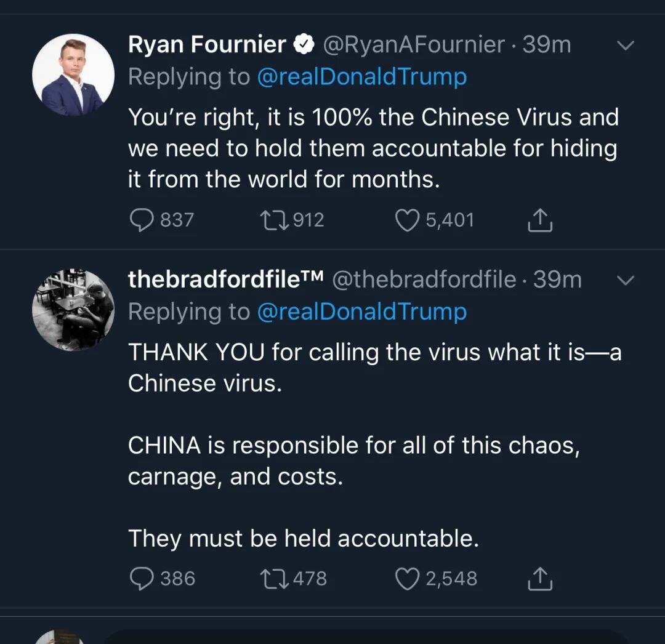Click Ryan Fournier's verified badge
The width and height of the screenshot is (665, 644).
(x=304, y=44)
